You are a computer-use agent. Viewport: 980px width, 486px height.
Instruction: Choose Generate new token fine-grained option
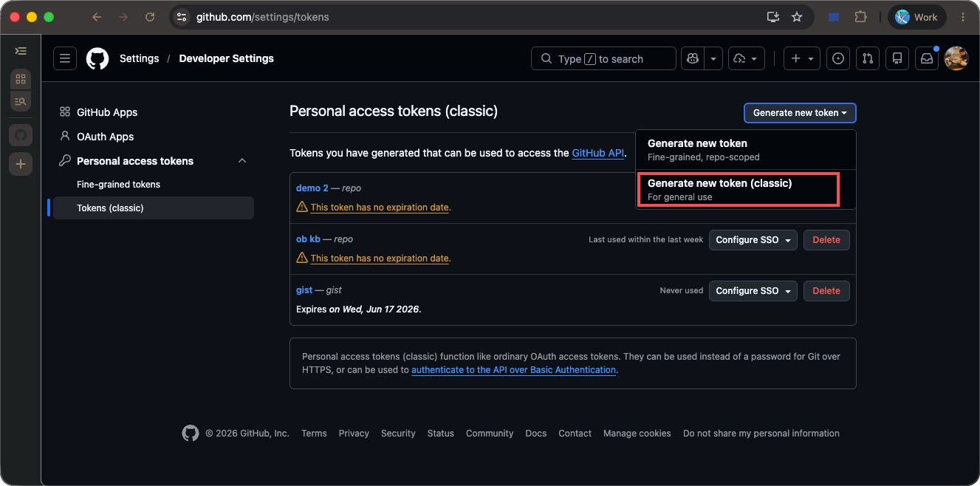[x=745, y=150]
